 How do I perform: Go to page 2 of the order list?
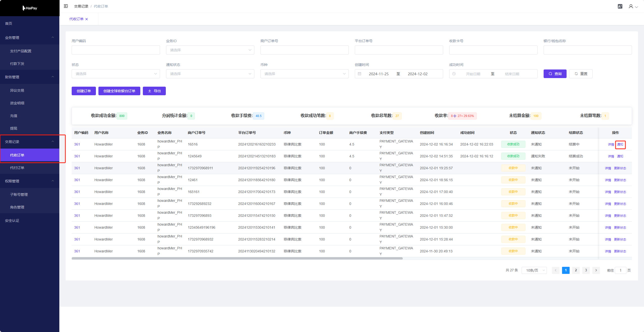pyautogui.click(x=576, y=270)
